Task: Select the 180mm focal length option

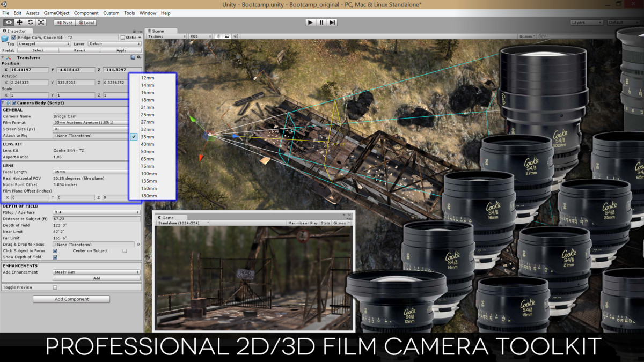Action: pyautogui.click(x=152, y=196)
